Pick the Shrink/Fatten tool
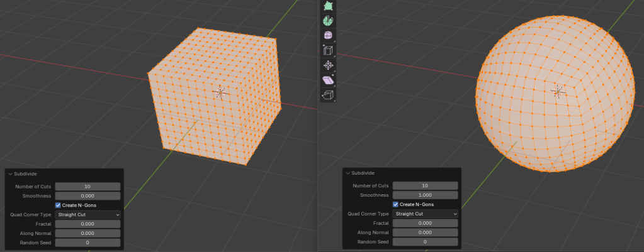 pos(328,65)
